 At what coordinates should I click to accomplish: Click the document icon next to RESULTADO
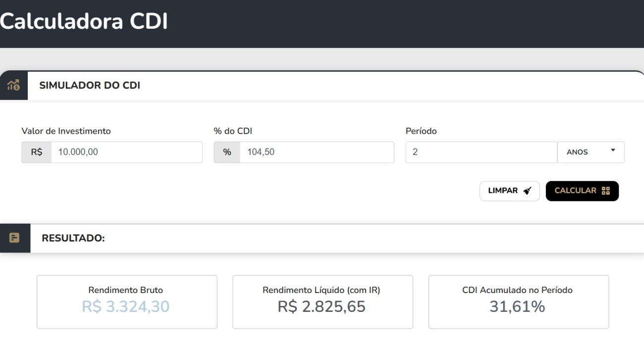pyautogui.click(x=14, y=237)
